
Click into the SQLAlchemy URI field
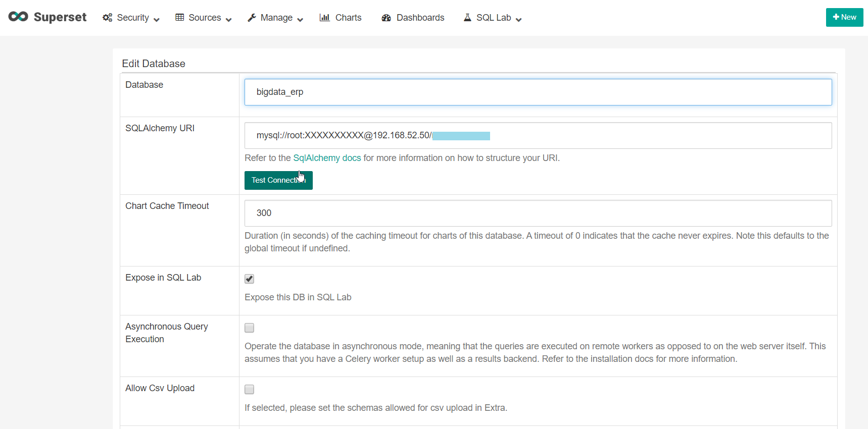click(x=538, y=135)
